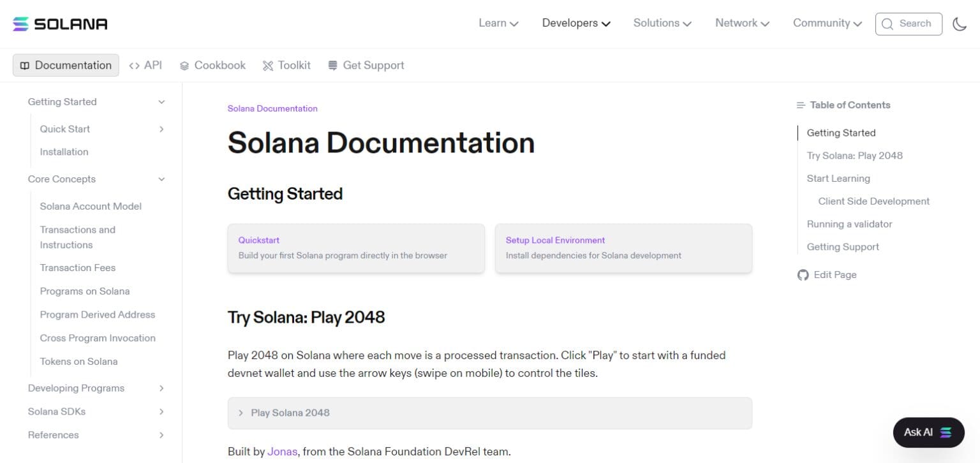Open the Developers dropdown menu
This screenshot has width=980, height=463.
click(575, 23)
